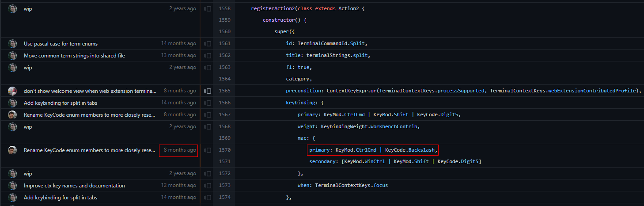Click code 'primary: KeyMod.CtrlCmd | KeyCode.Backslash,'
The width and height of the screenshot is (644, 206).
click(x=373, y=150)
